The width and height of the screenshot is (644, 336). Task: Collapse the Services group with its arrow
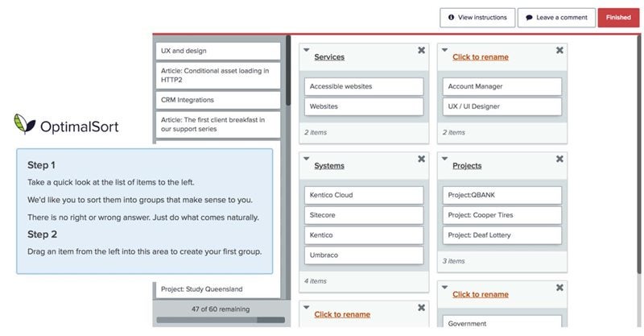(306, 50)
